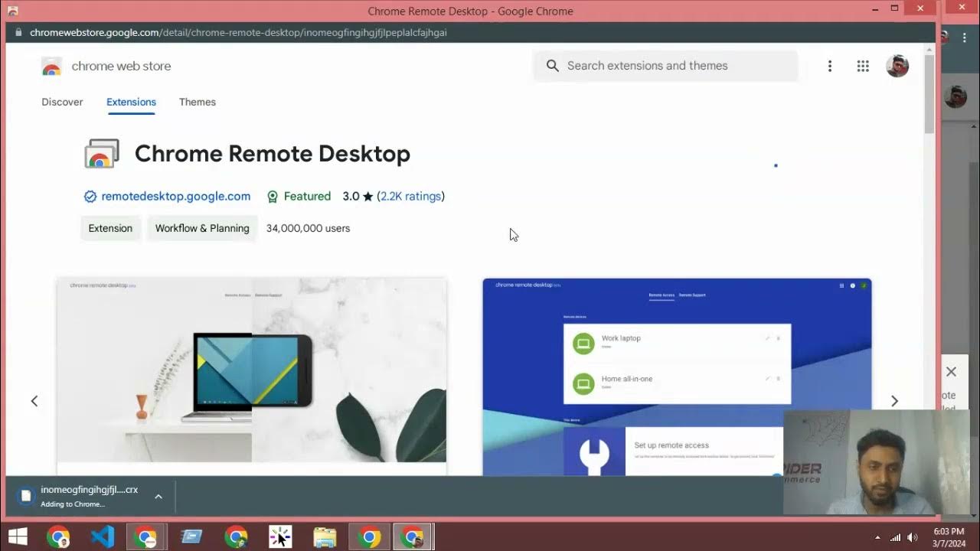Screen dimensions: 980x551
Task: Open the 2.2K ratings link
Action: click(411, 197)
